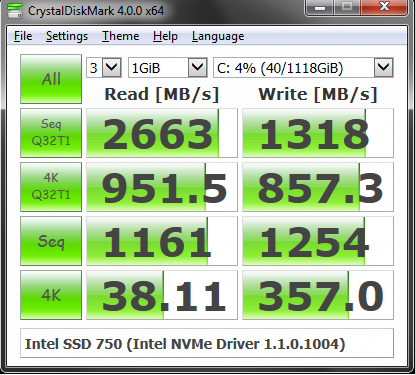
Task: Click the CrystalDiskMark app icon in title bar
Action: point(15,11)
